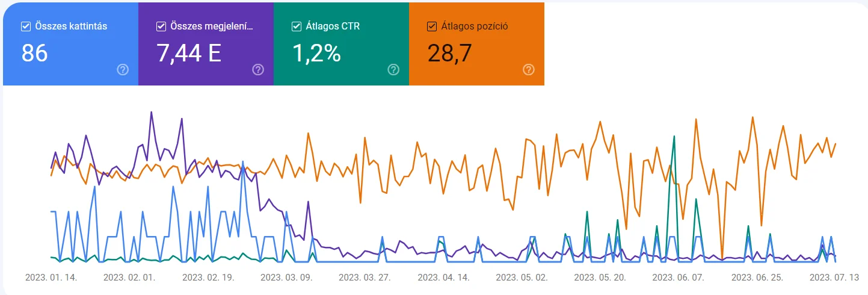The width and height of the screenshot is (868, 295).
Task: Uncheck the Átlagos pozíció checkbox
Action: click(x=432, y=26)
